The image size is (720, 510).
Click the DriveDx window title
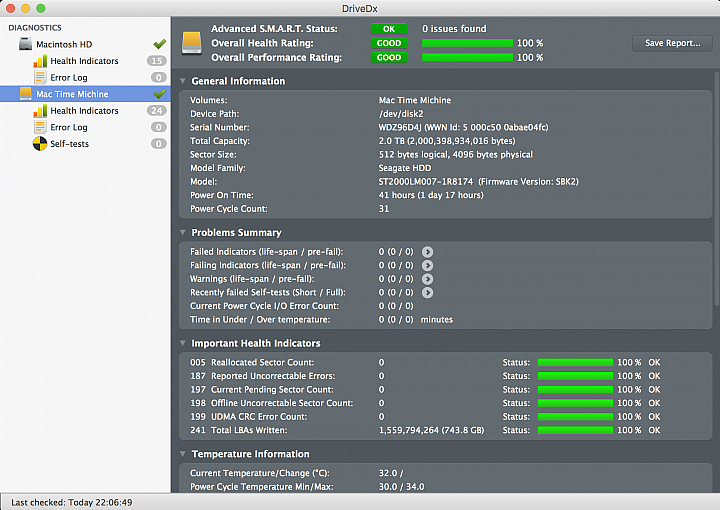click(360, 8)
